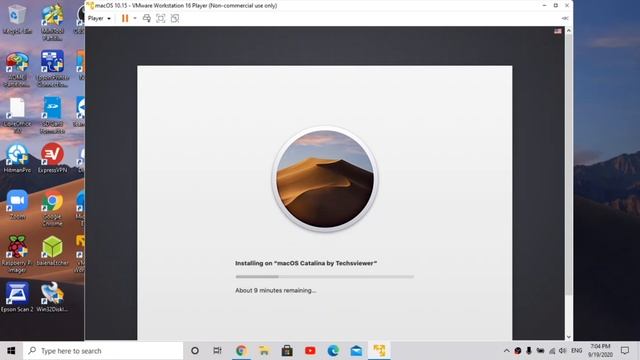Click the VMware vertical scrollbar thumb
640x360 pixels.
coord(569,164)
